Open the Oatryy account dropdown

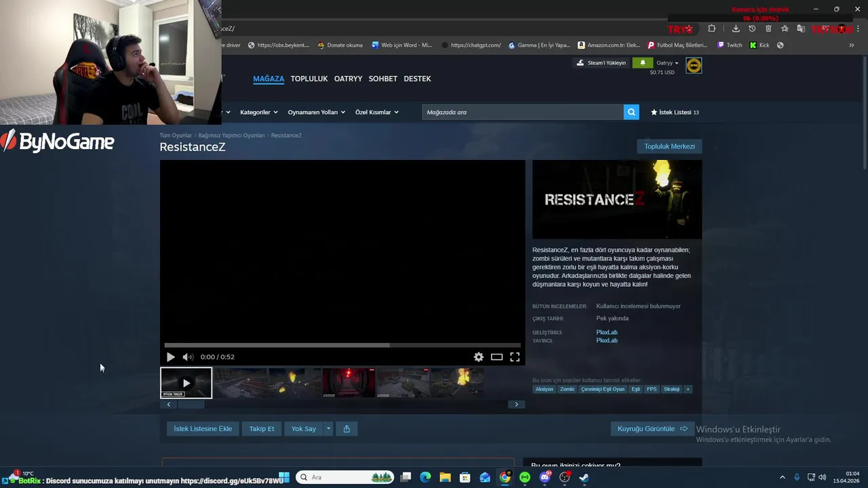[x=667, y=63]
